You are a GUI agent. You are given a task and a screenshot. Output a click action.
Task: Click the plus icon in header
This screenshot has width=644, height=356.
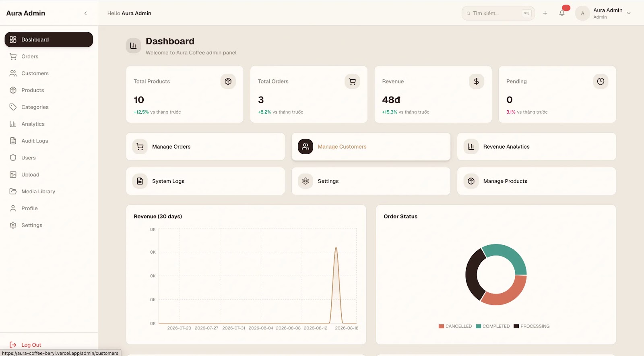[x=545, y=13]
